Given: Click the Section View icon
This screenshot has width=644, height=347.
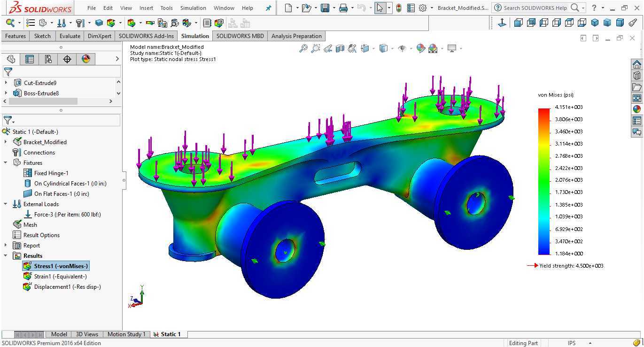Looking at the screenshot, I should tap(340, 48).
